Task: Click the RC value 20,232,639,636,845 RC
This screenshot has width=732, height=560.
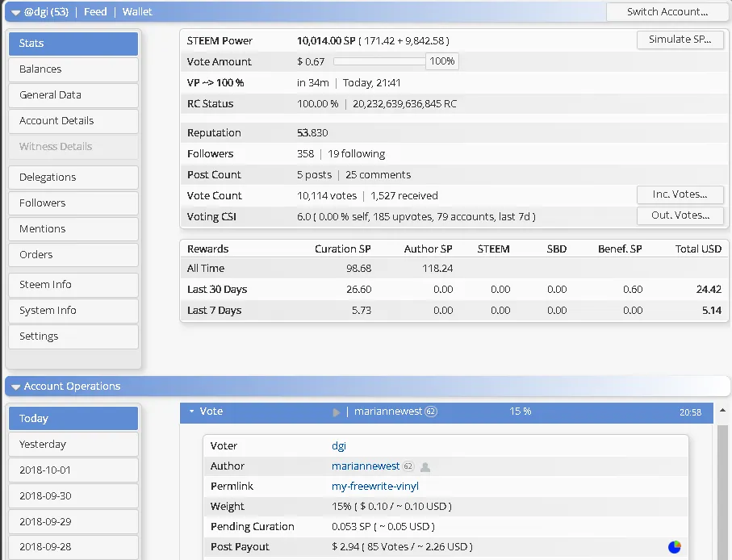Action: [404, 104]
